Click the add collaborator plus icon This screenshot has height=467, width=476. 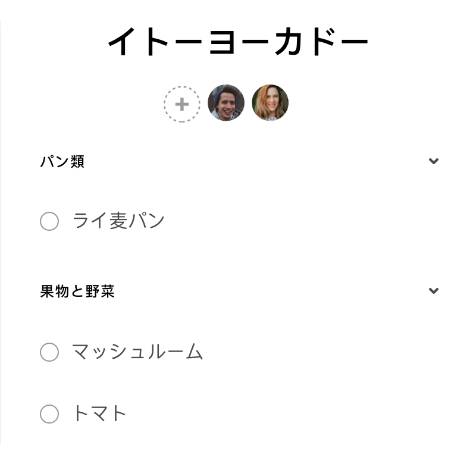point(181,103)
